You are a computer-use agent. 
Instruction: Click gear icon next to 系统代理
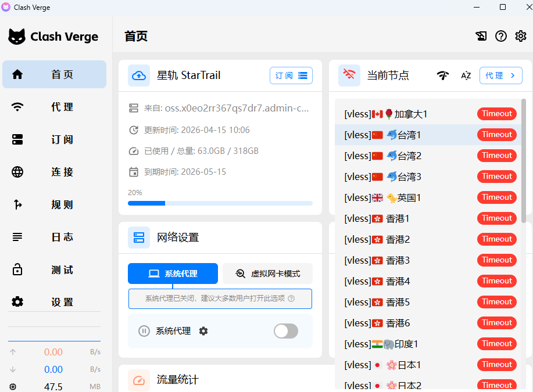[203, 331]
